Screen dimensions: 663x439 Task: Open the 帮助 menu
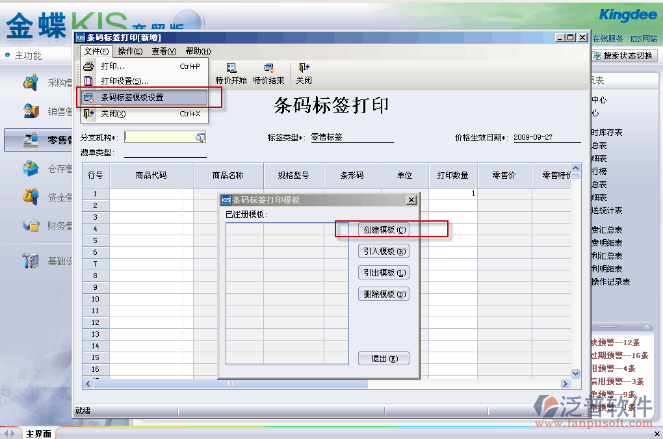pos(198,51)
